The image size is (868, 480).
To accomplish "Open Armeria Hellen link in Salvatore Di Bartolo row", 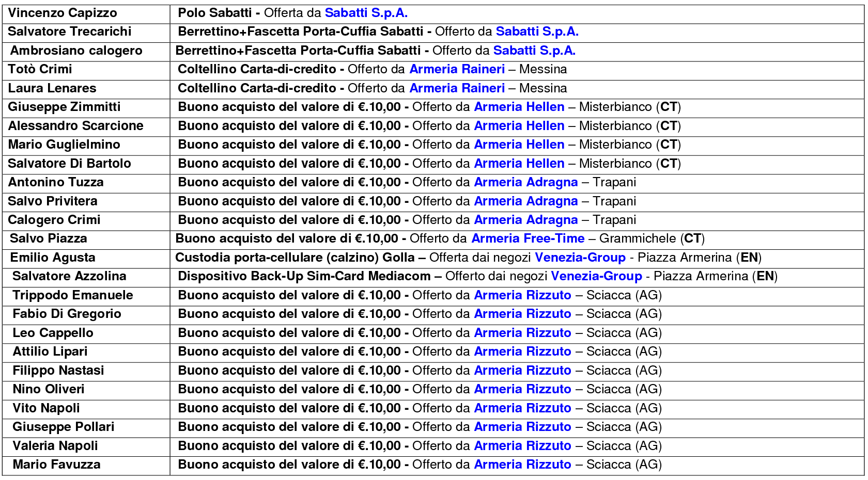I will tap(519, 164).
